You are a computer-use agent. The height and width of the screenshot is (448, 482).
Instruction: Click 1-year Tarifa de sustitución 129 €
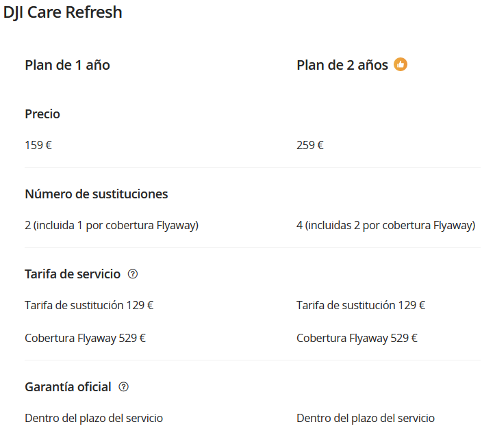[89, 305]
